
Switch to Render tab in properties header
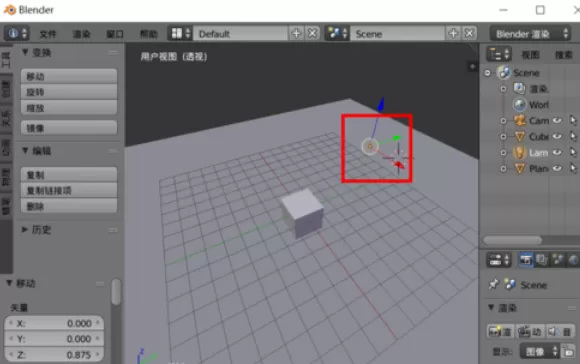(525, 260)
